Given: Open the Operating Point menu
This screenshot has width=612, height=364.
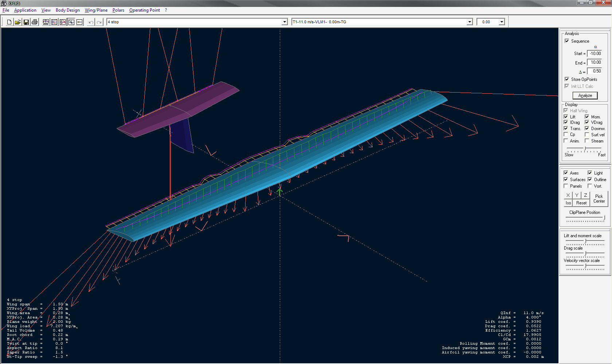Looking at the screenshot, I should point(145,10).
